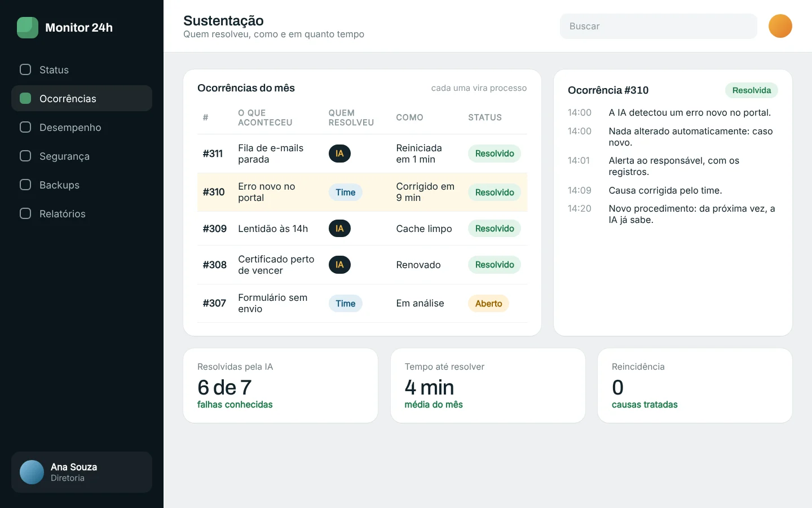Click the Segurança sidebar icon
The width and height of the screenshot is (812, 508).
point(25,156)
